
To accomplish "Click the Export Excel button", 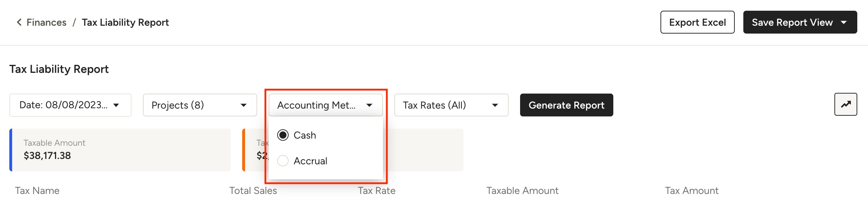I will pos(697,22).
